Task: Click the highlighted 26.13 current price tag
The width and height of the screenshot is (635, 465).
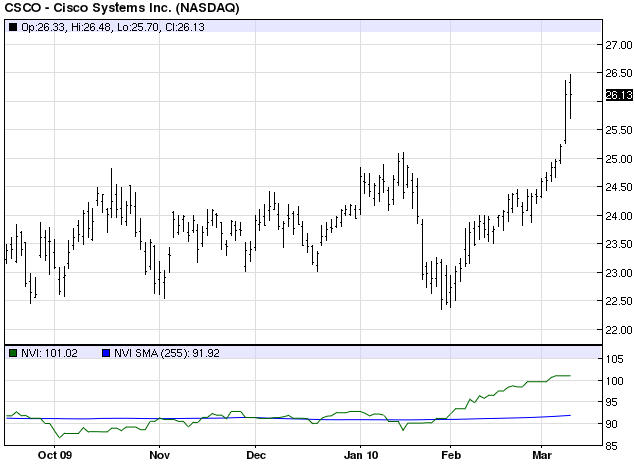Action: [x=619, y=95]
